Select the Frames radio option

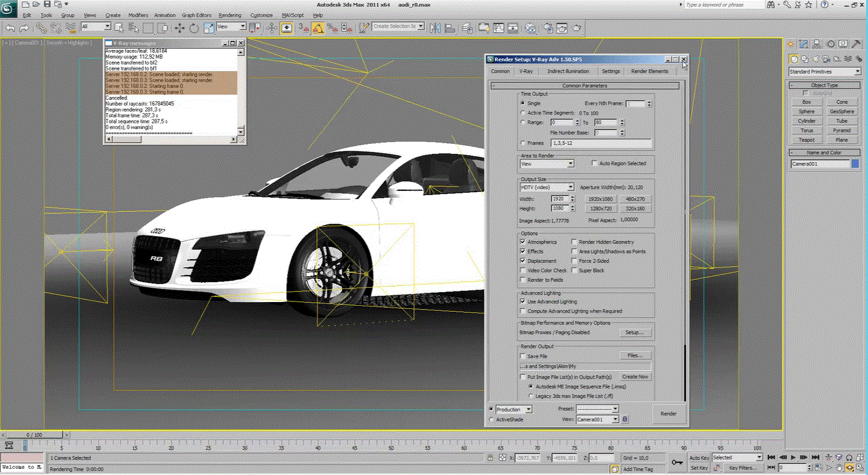point(523,143)
